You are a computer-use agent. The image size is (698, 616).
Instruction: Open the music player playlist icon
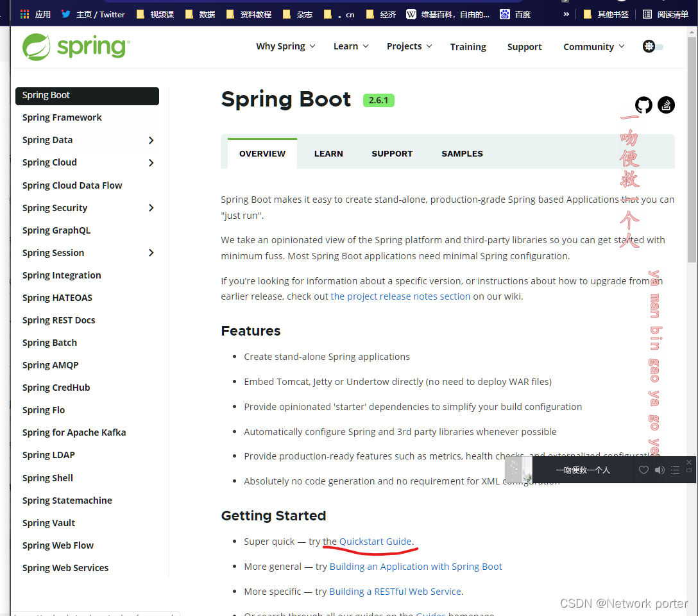tap(676, 470)
